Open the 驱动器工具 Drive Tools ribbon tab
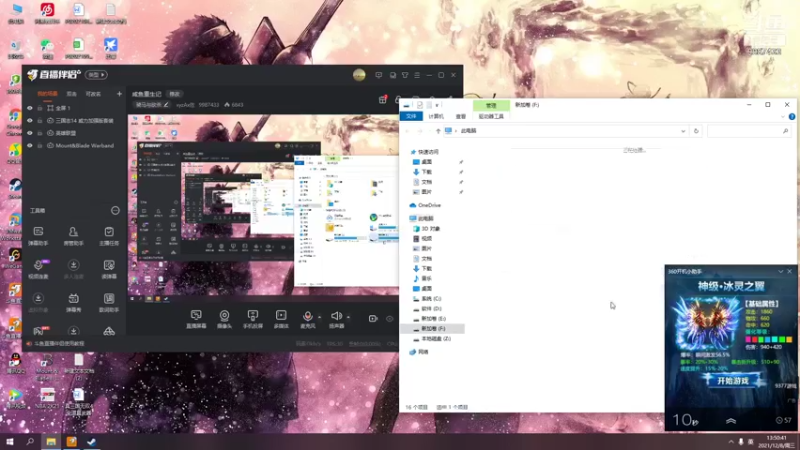Screen dimensions: 800x450 point(491,116)
